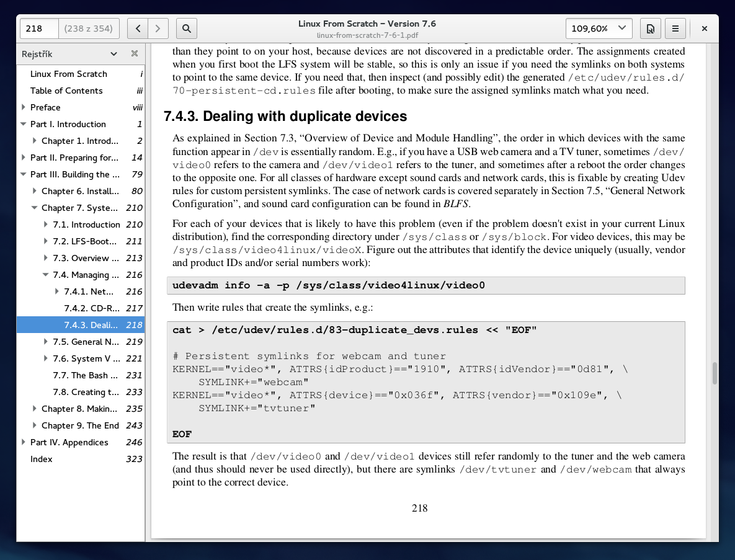Click the 'SYMLINK+="tvtuner"' code line

[x=256, y=408]
